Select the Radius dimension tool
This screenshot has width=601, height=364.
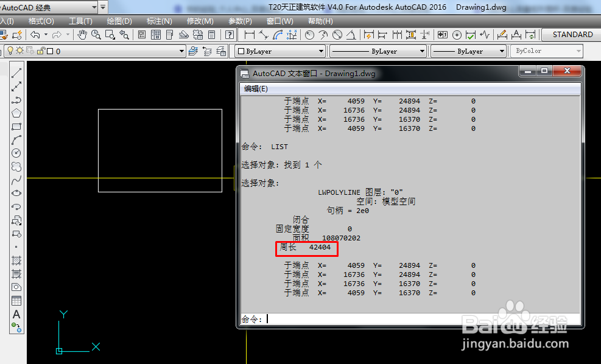point(309,35)
